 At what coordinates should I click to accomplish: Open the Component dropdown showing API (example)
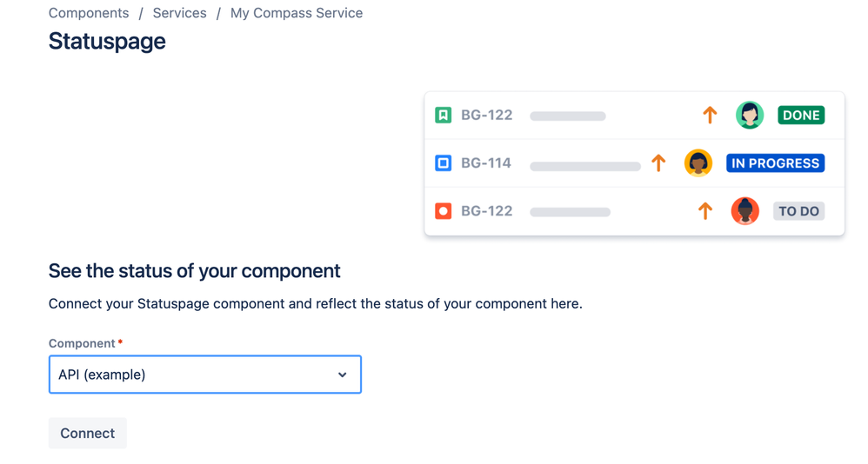click(191, 375)
